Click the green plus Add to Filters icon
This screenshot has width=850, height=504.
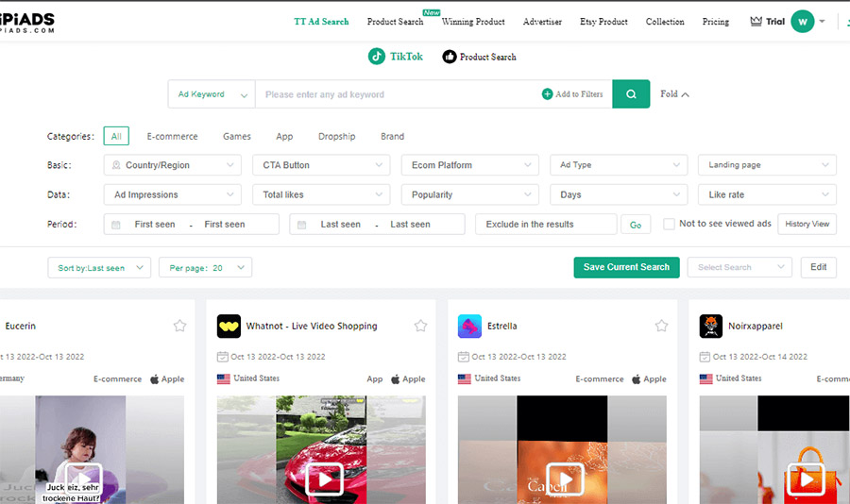(x=548, y=94)
